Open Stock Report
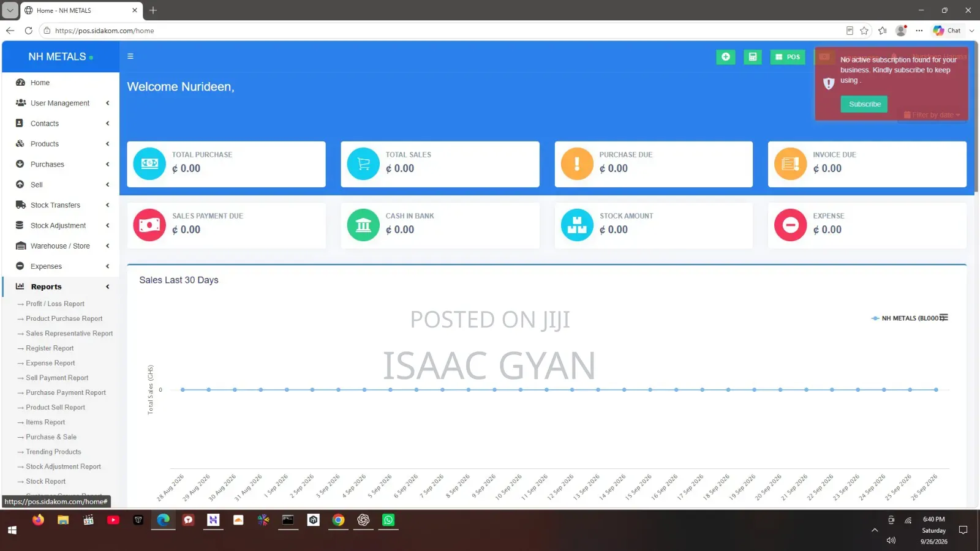980x551 pixels. tap(45, 481)
